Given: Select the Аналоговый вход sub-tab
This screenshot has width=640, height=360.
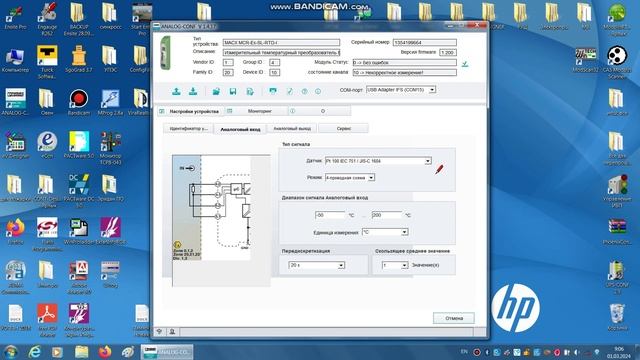Looking at the screenshot, I should tap(240, 129).
